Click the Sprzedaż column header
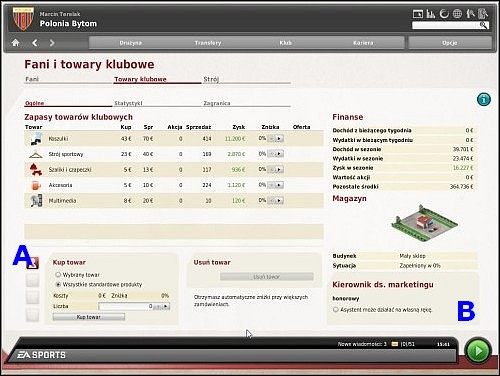This screenshot has height=376, width=500. (198, 127)
